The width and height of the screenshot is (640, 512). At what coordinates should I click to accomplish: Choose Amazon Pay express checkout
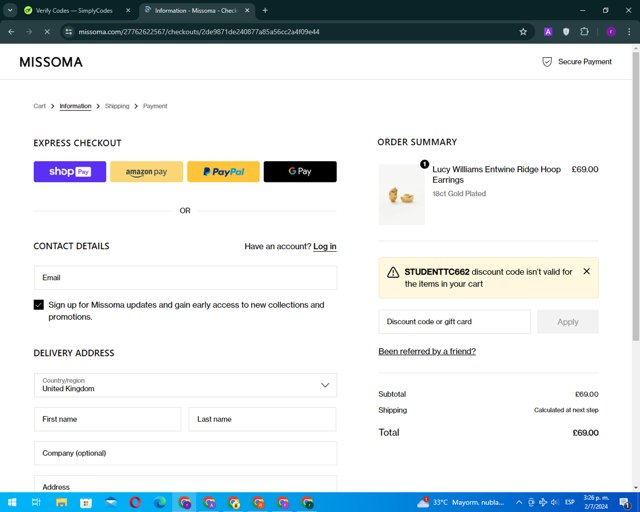(x=147, y=171)
